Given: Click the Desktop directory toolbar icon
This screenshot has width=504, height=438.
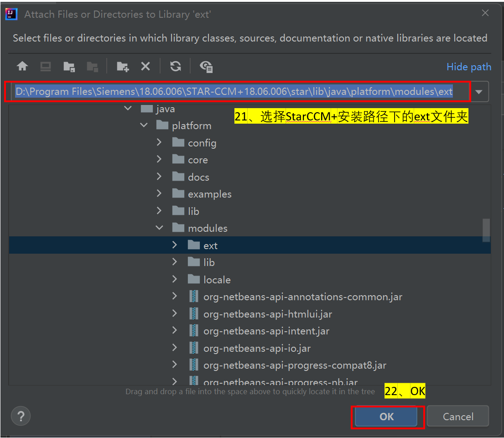Looking at the screenshot, I should pyautogui.click(x=46, y=67).
